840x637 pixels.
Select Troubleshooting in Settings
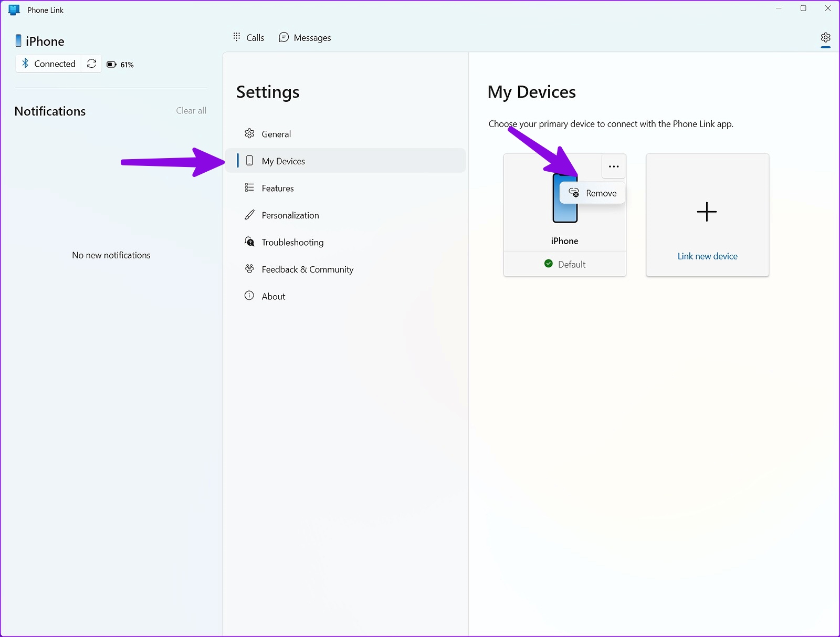pos(345,242)
